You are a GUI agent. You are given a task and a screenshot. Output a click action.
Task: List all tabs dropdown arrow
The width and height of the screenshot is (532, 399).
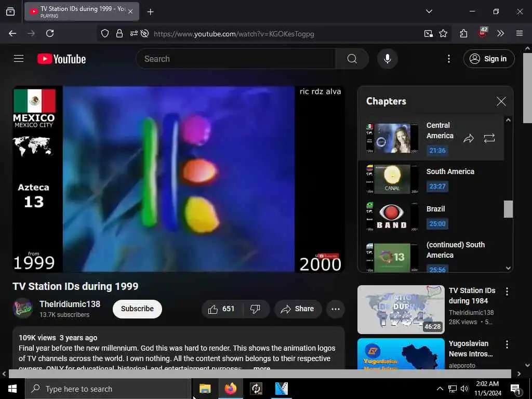tap(429, 11)
